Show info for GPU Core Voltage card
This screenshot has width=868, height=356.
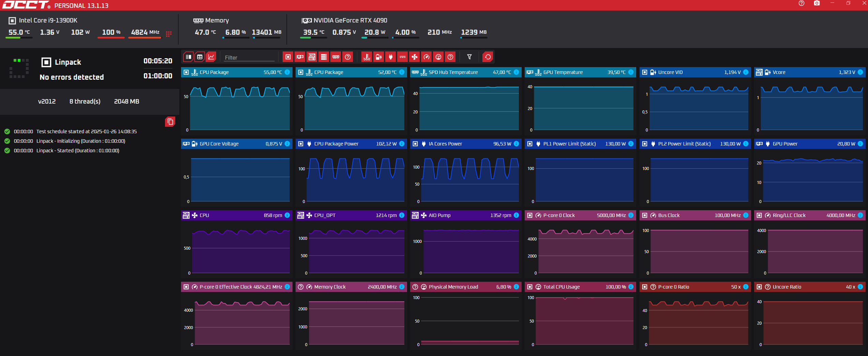click(x=287, y=144)
